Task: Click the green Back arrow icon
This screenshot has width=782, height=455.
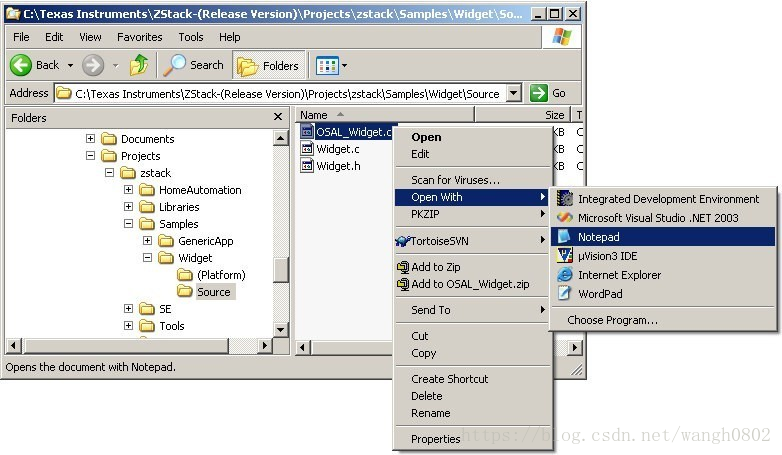Action: 21,65
